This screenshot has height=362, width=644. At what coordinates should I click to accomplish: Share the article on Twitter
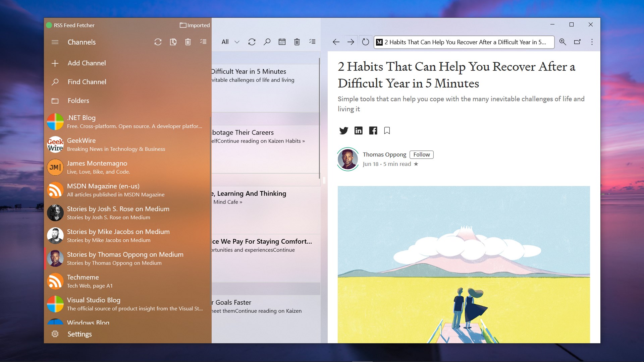pos(343,131)
